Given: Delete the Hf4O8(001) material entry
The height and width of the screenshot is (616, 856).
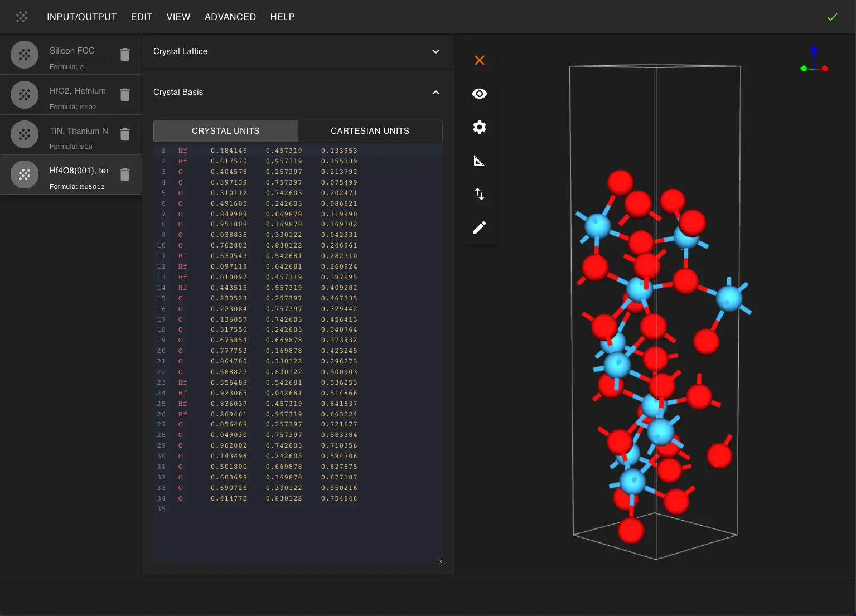Looking at the screenshot, I should pyautogui.click(x=125, y=174).
